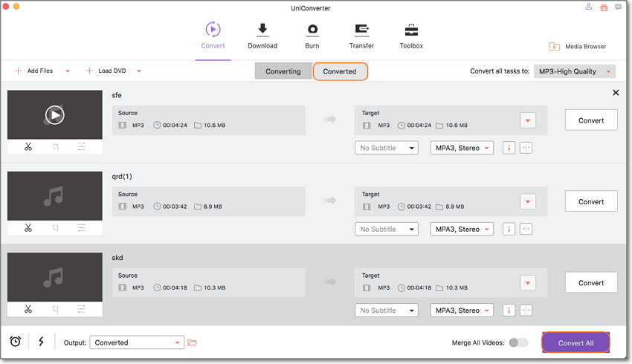Open No Subtitle dropdown for skd

click(x=386, y=311)
